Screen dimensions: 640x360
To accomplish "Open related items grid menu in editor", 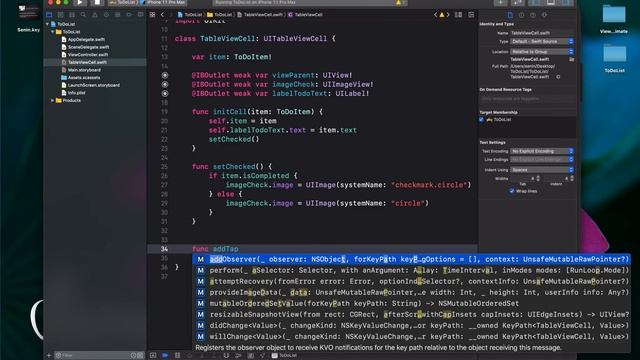I will click(x=152, y=15).
